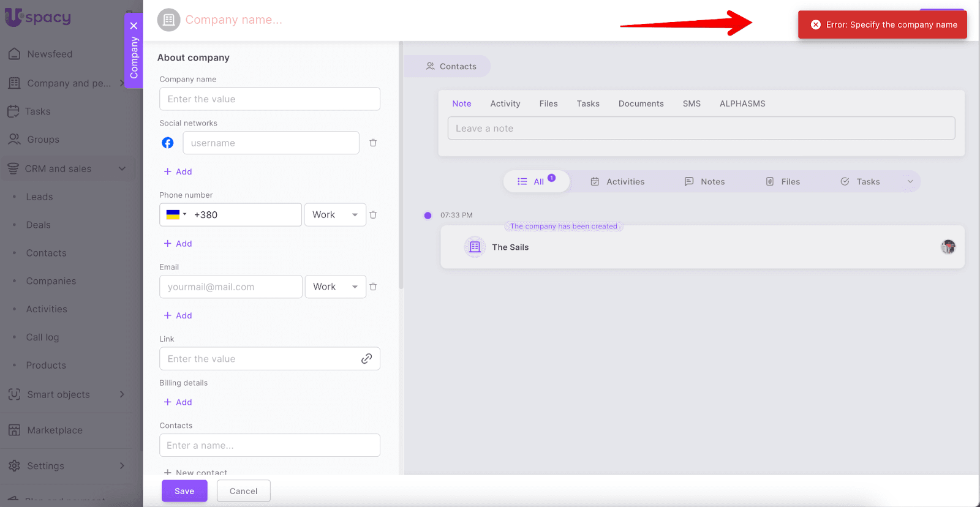Image resolution: width=980 pixels, height=507 pixels.
Task: Dismiss the error icon in red notification
Action: [x=815, y=25]
